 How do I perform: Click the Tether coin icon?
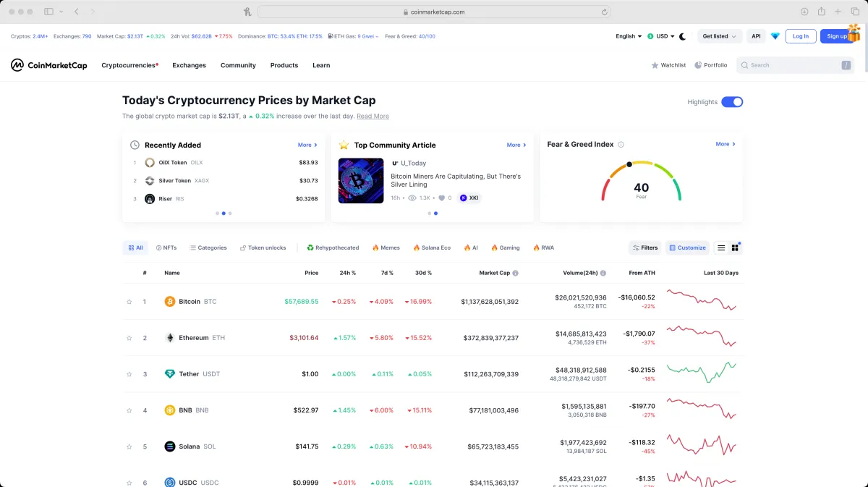(170, 374)
